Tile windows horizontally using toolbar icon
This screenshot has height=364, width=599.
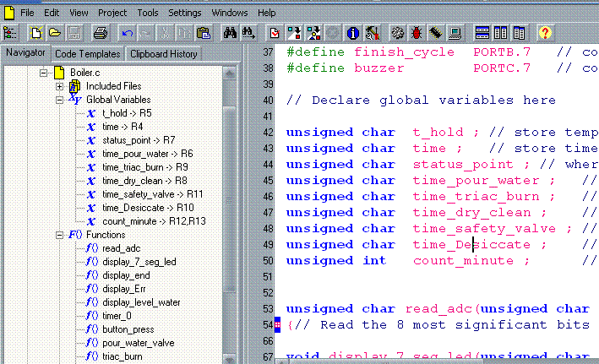click(x=482, y=33)
